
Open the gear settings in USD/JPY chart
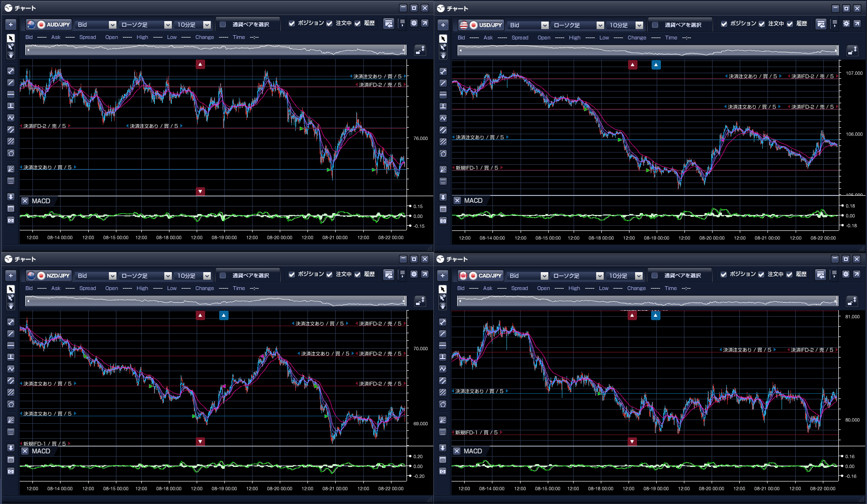pyautogui.click(x=846, y=23)
